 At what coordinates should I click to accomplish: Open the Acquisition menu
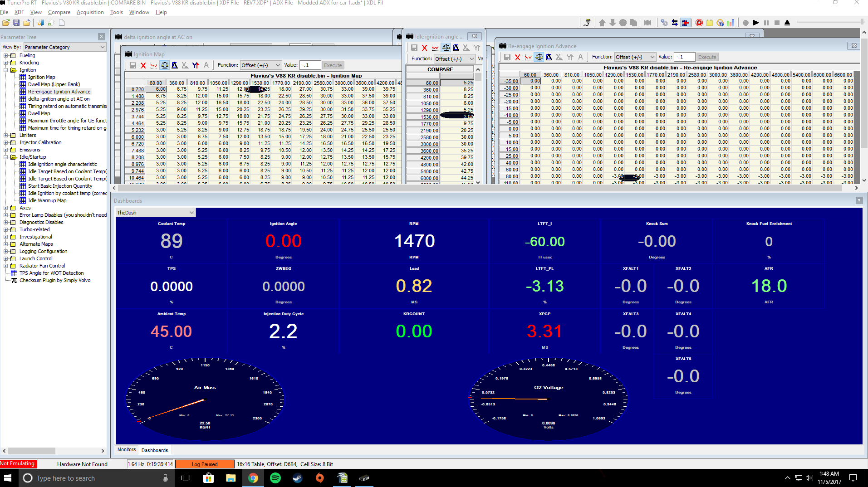(90, 12)
